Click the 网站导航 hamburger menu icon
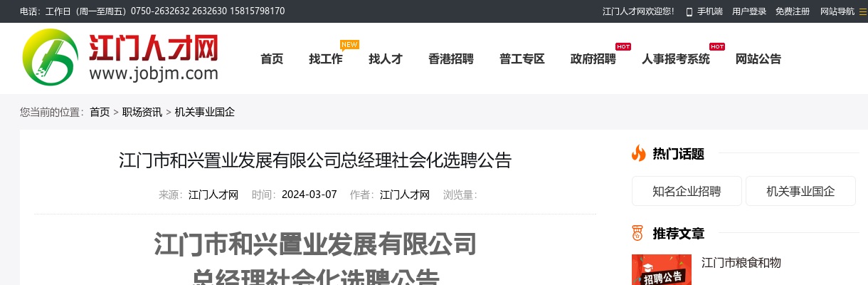The image size is (868, 285). coord(863,11)
